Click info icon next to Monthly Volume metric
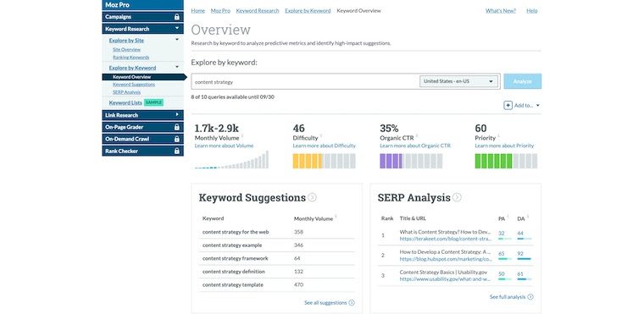The width and height of the screenshot is (644, 314). (x=242, y=136)
